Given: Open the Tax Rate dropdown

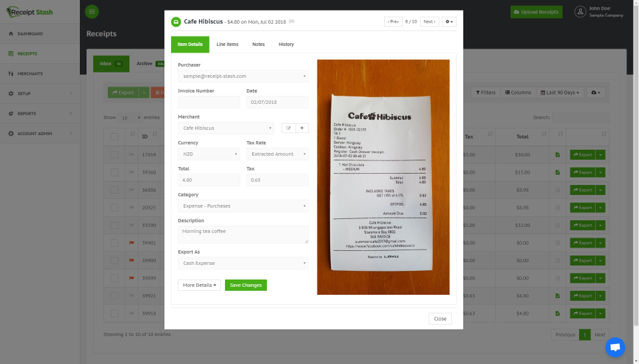Looking at the screenshot, I should point(278,154).
